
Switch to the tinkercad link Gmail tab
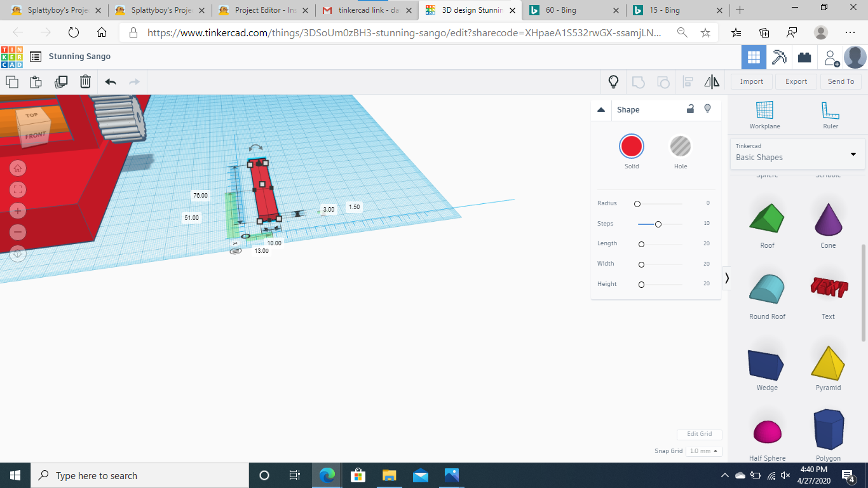367,10
